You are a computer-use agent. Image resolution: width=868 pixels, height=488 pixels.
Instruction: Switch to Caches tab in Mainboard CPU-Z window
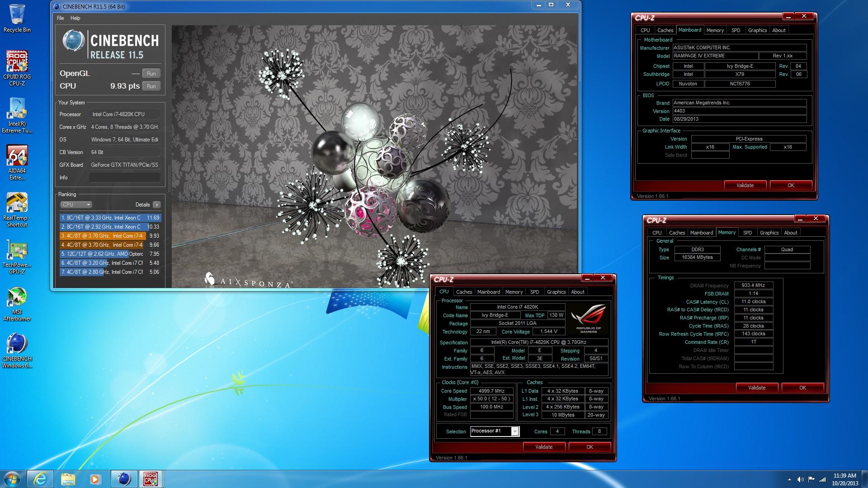point(665,30)
